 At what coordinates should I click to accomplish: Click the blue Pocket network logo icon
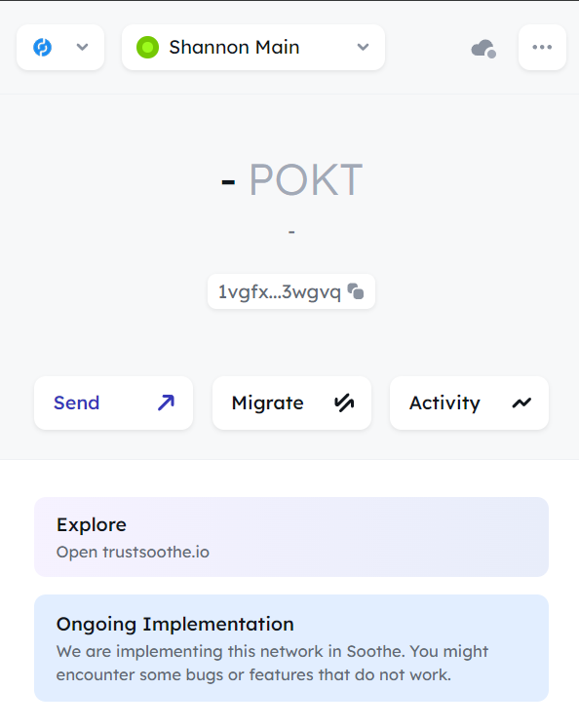[x=42, y=47]
